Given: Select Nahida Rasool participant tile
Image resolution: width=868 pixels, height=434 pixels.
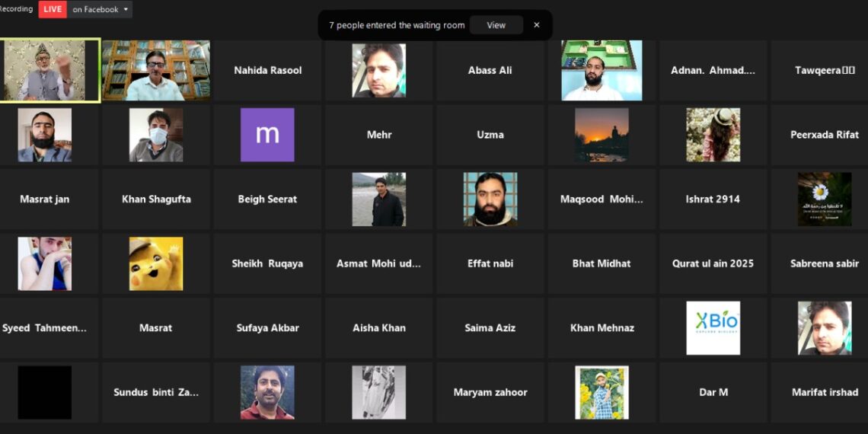Looking at the screenshot, I should [267, 70].
